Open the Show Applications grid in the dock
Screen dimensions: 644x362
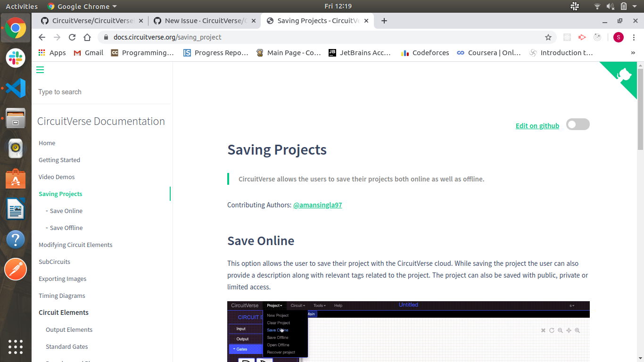(16, 347)
